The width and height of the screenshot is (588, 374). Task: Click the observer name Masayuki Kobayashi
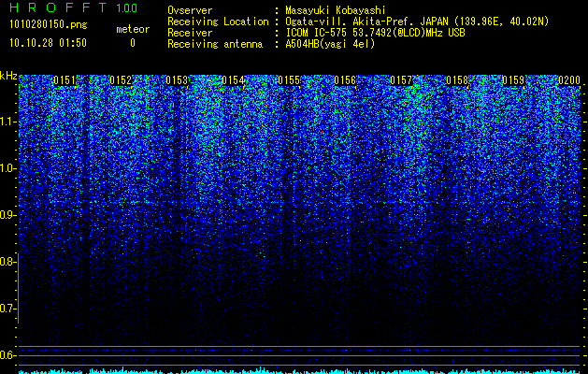coord(336,10)
